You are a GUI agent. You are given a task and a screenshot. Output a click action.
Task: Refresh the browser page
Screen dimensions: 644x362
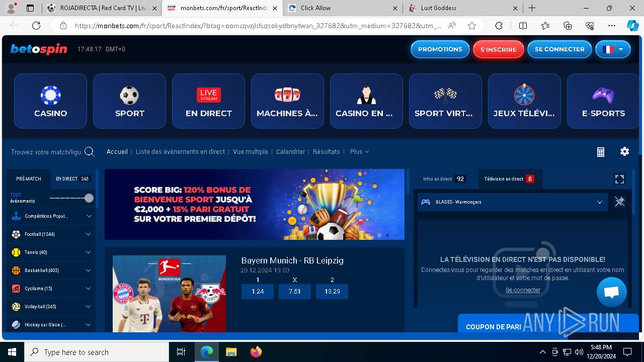pyautogui.click(x=36, y=26)
